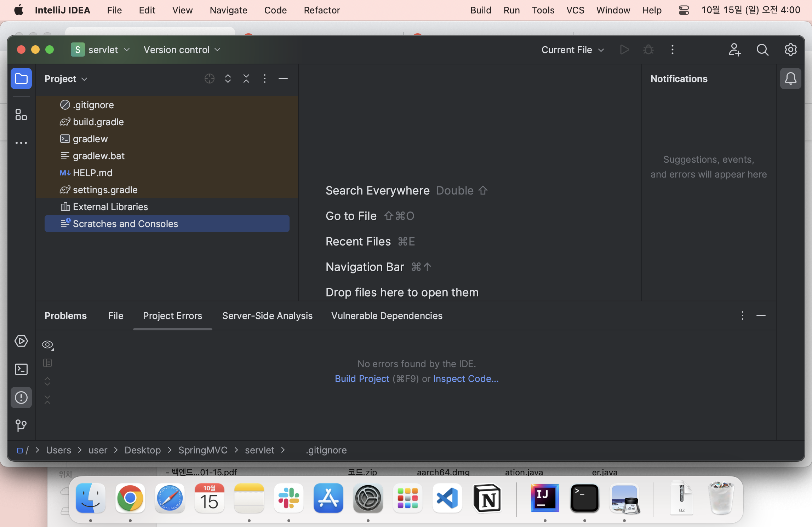Open Code With Me user icon
812x527 pixels.
735,50
